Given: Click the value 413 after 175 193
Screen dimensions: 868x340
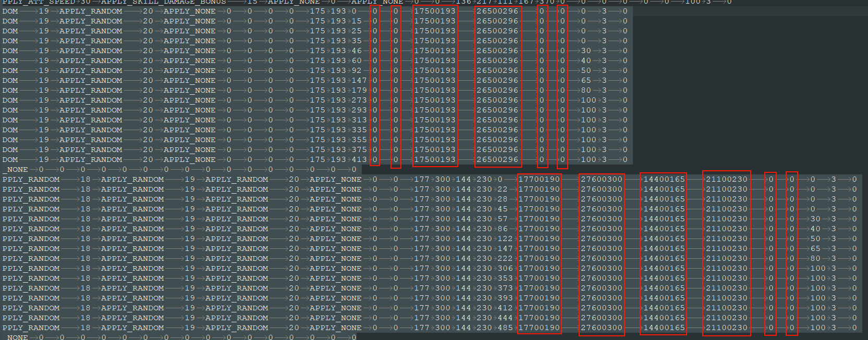Looking at the screenshot, I should (359, 160).
